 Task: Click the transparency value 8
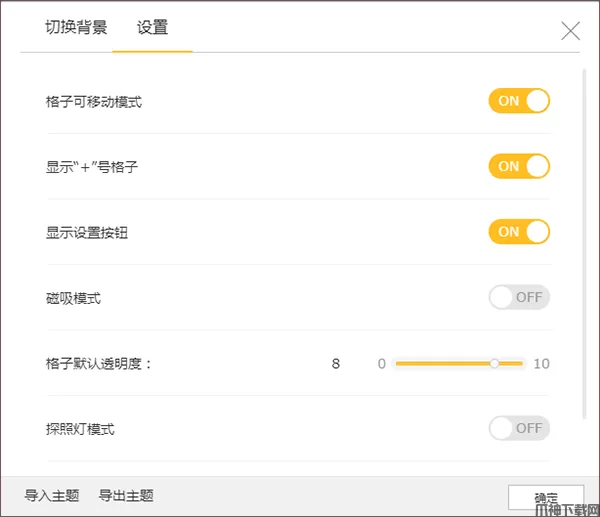click(x=336, y=364)
